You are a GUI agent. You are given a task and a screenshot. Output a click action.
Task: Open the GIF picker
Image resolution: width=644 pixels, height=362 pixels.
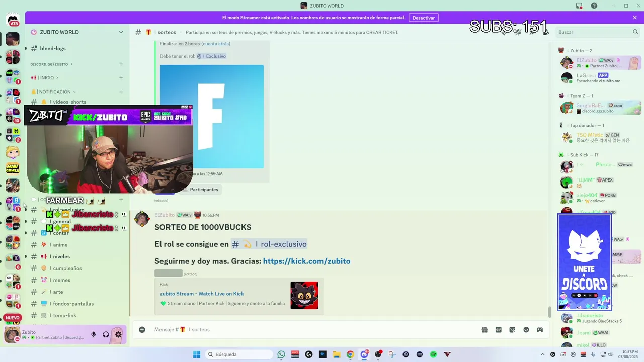pos(499,330)
